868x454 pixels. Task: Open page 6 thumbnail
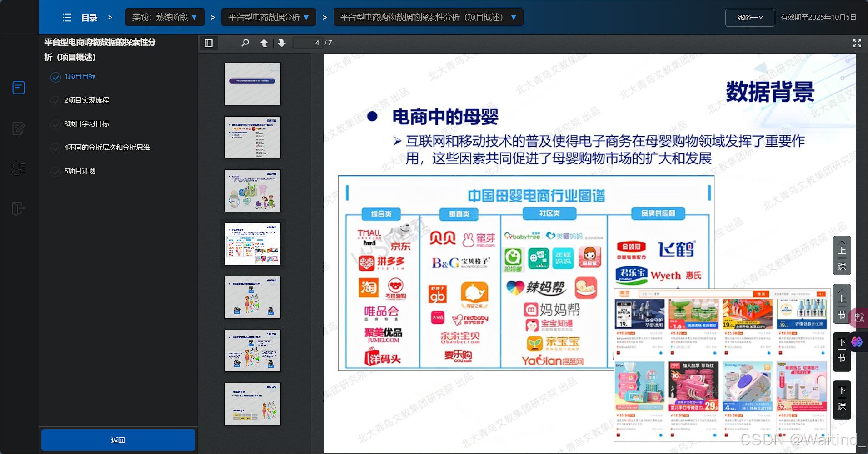coord(253,351)
